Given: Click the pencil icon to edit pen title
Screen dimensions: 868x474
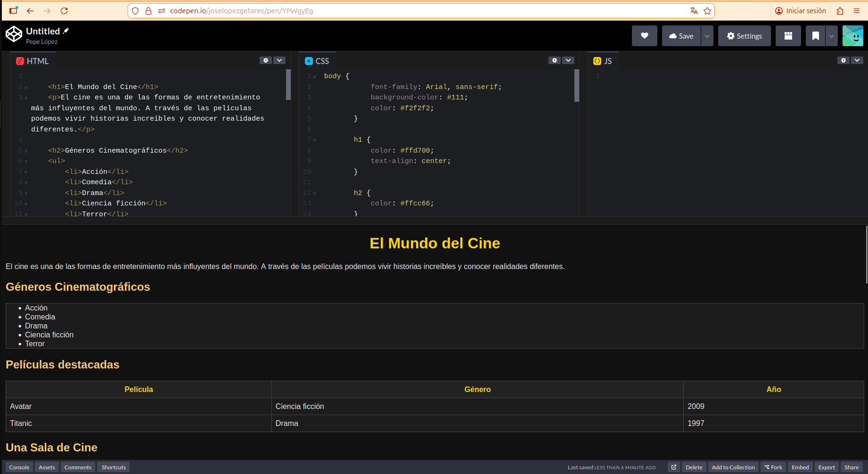Looking at the screenshot, I should [66, 31].
